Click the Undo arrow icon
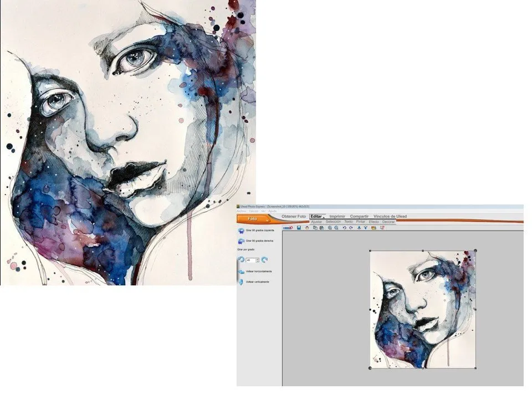The image size is (532, 399). click(344, 228)
